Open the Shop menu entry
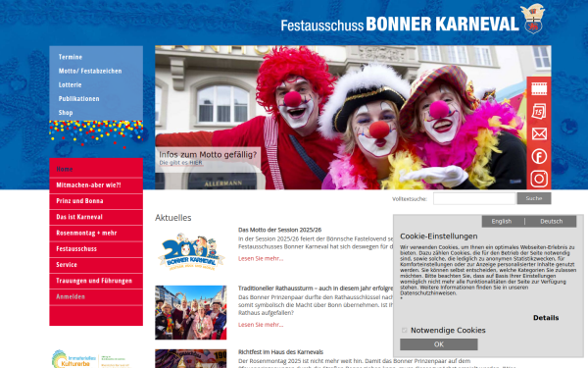588x368 pixels. pos(66,113)
